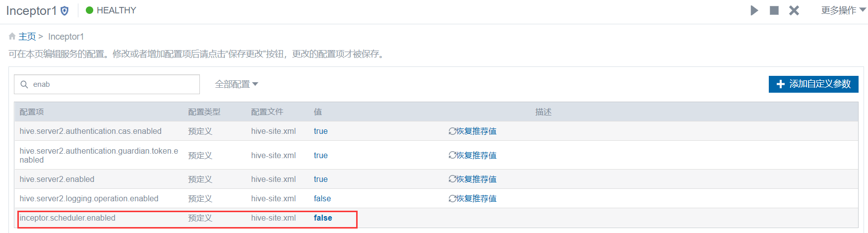Edit the false value of inceptor.scheduler.enabled
Viewport: 868px width, 233px height.
click(323, 218)
